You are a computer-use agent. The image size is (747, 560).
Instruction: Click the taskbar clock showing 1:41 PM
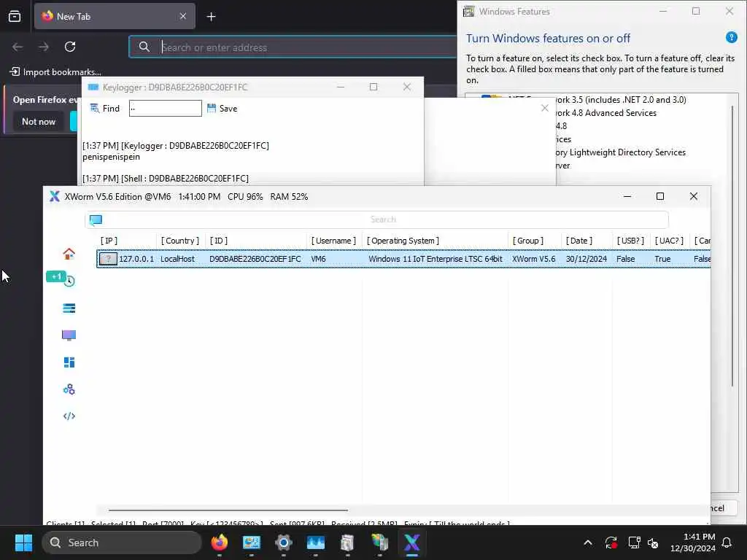[692, 542]
